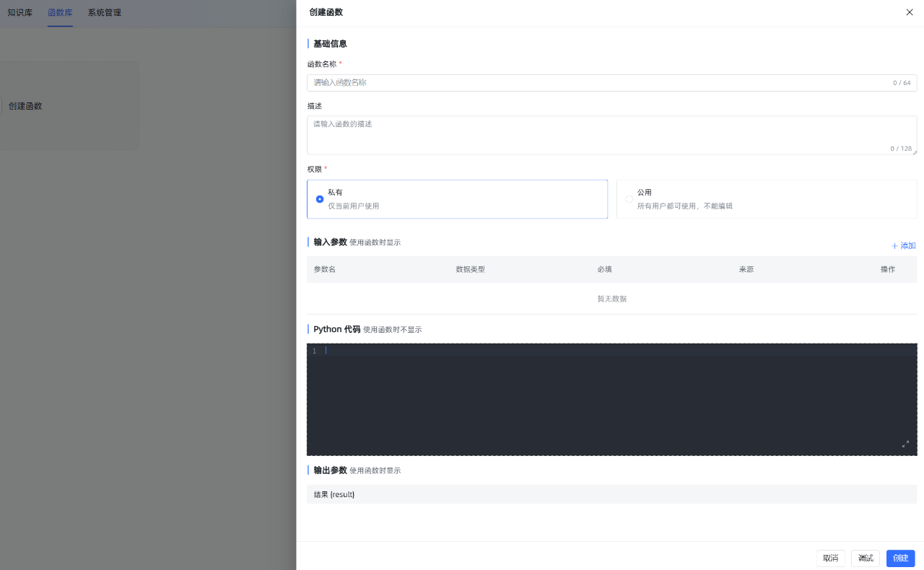Click line number 1 in code gutter
This screenshot has height=570, width=924.
314,351
